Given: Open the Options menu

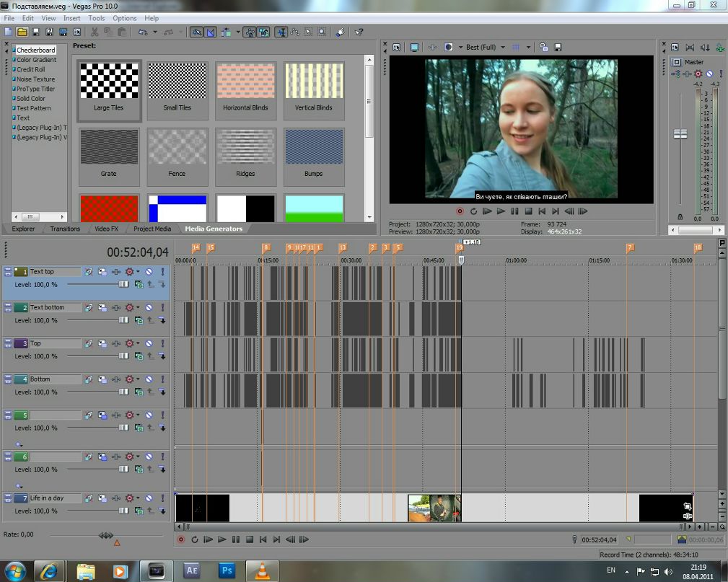Looking at the screenshot, I should click(124, 18).
